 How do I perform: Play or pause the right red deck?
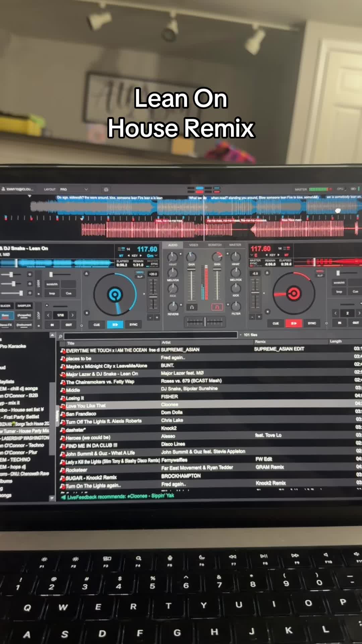click(293, 323)
